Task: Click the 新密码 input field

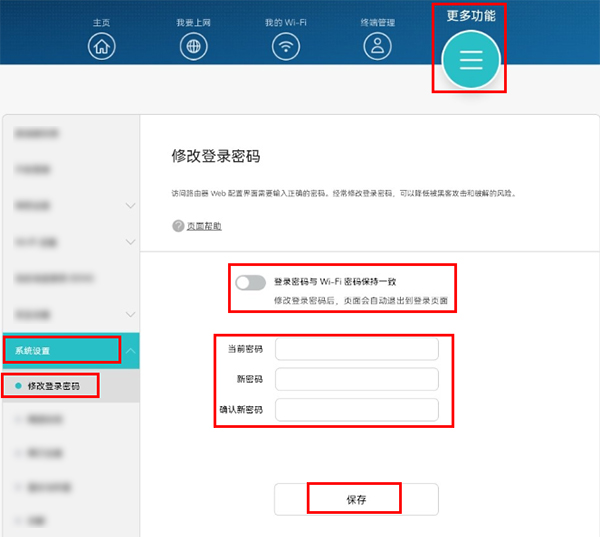Action: tap(357, 379)
